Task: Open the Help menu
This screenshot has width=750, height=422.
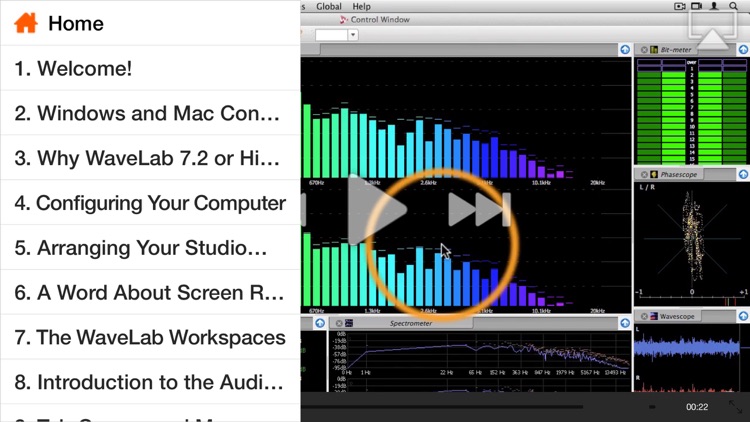Action: [x=361, y=6]
